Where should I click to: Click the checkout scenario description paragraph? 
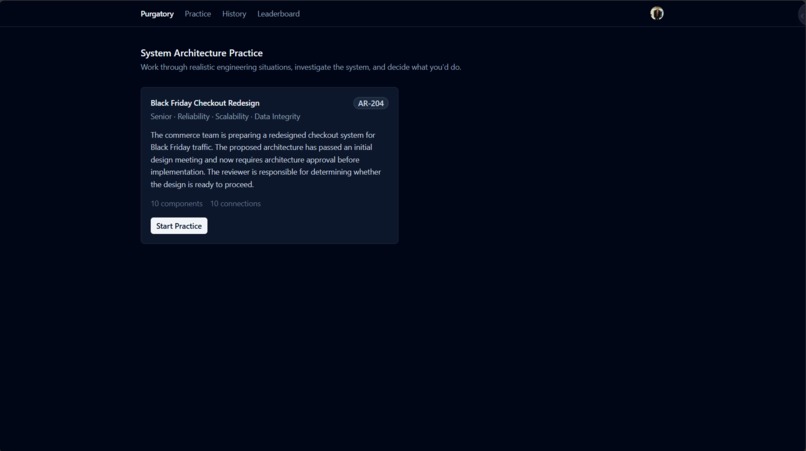click(266, 159)
